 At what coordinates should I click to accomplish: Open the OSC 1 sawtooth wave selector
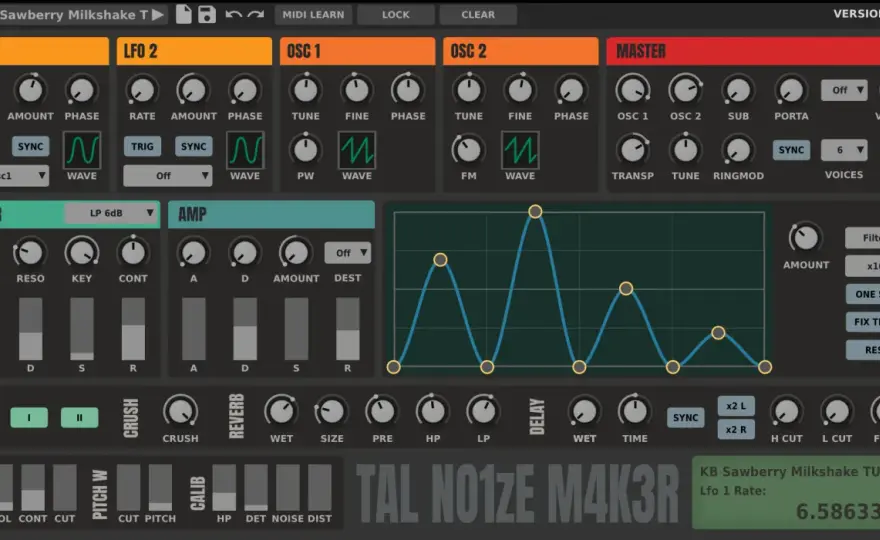[357, 150]
